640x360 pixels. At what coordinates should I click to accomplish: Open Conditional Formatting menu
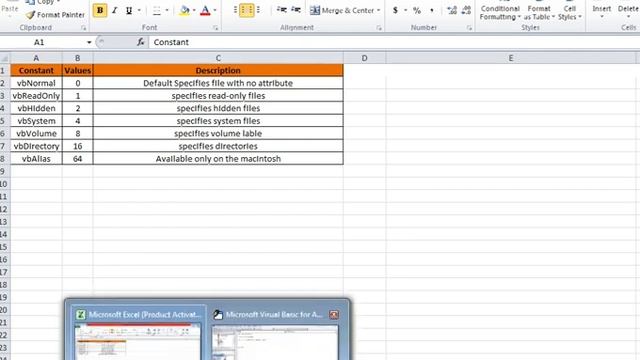click(500, 11)
